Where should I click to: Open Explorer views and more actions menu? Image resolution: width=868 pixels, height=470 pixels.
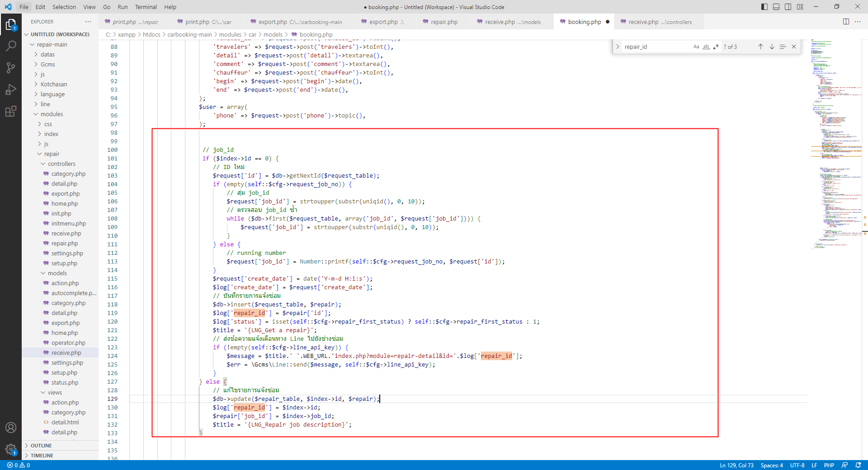tap(88, 22)
